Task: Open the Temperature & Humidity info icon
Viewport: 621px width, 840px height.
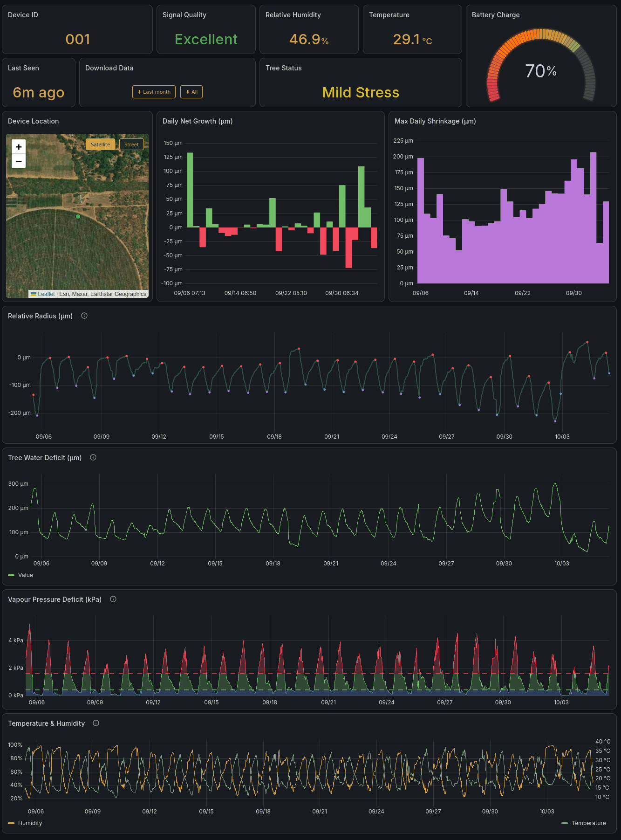Action: pos(96,723)
